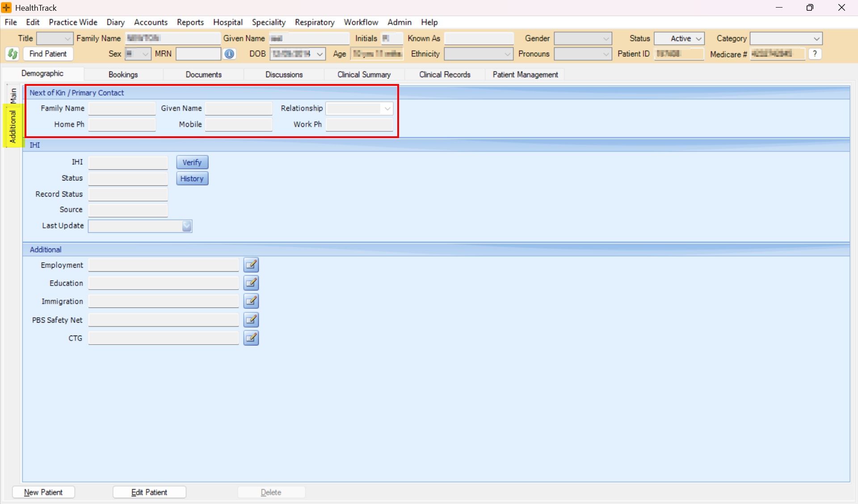Click the Edit Patient button

pos(149,492)
